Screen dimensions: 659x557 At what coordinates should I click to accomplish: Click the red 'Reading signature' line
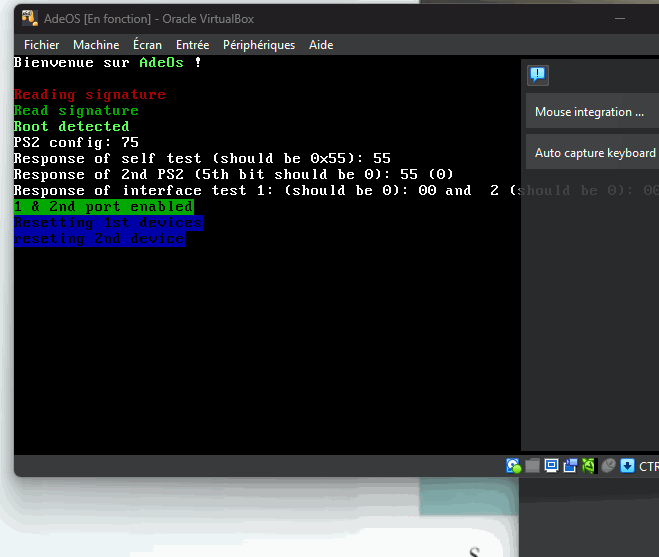tap(90, 95)
